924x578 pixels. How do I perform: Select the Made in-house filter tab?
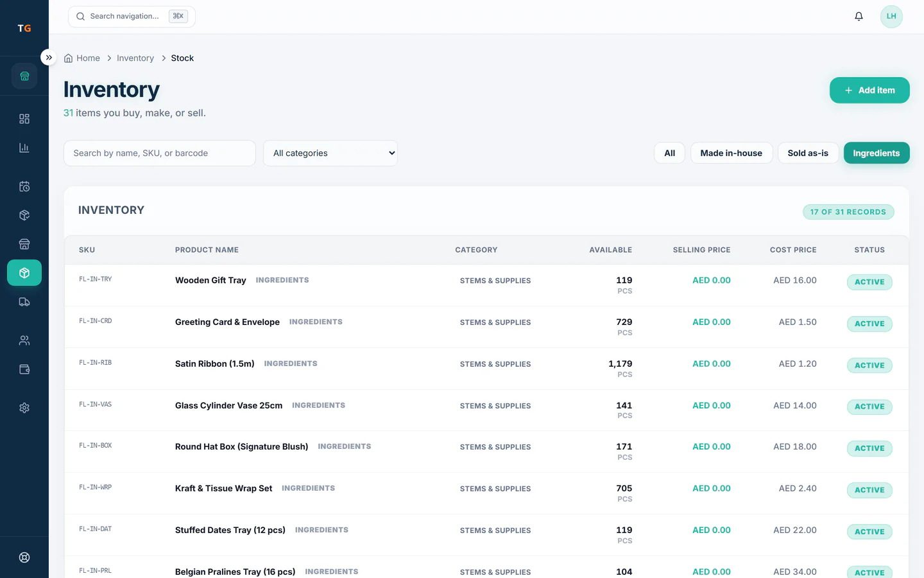point(732,153)
